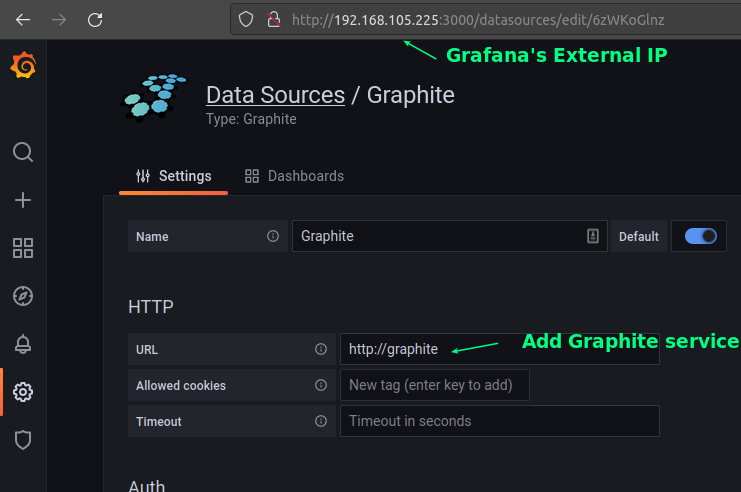Click the Allowed cookies label
Image resolution: width=741 pixels, height=492 pixels.
(x=181, y=386)
